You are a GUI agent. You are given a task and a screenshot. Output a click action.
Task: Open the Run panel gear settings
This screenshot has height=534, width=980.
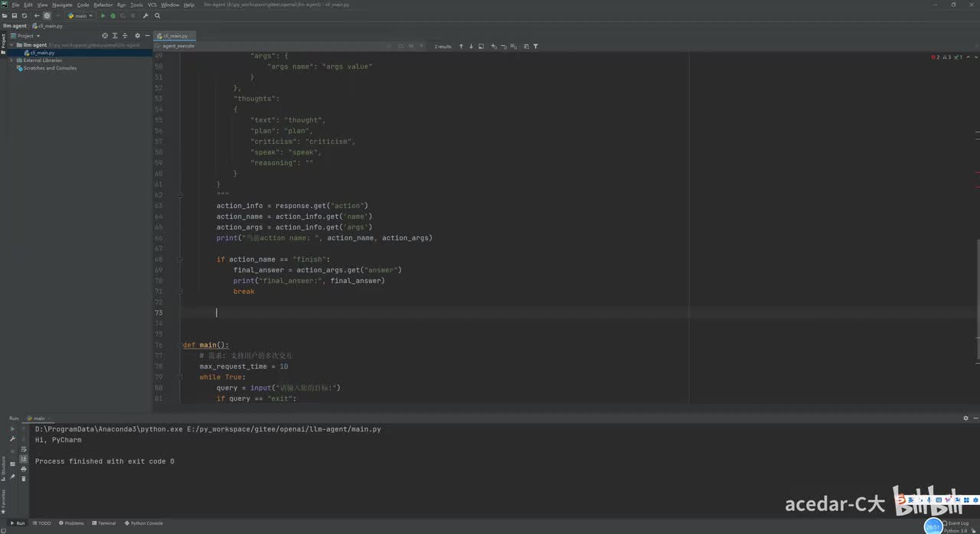pos(966,418)
